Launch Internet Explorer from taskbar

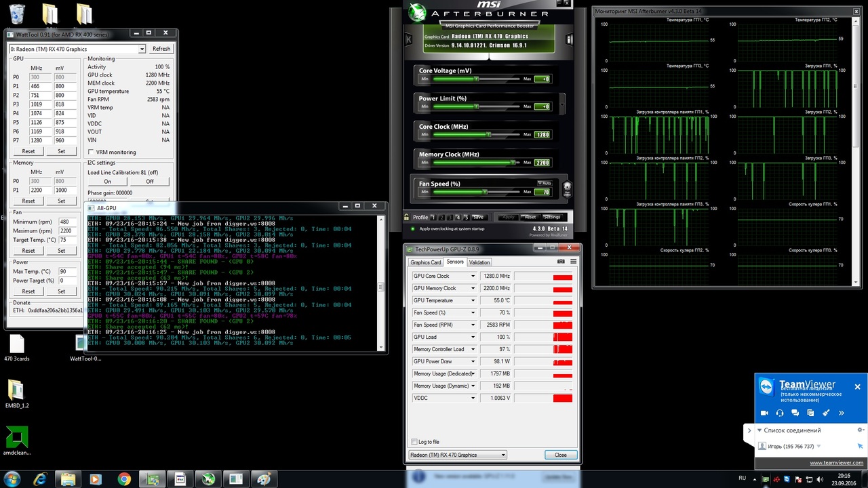point(41,479)
